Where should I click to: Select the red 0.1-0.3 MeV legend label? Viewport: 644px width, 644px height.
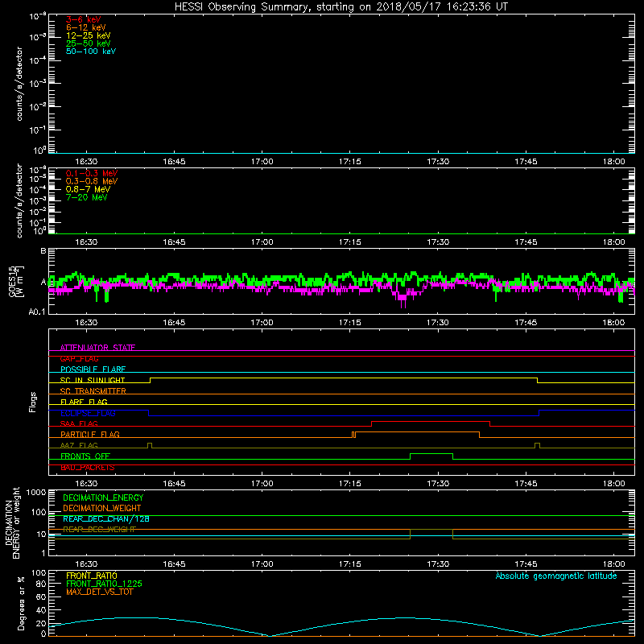(x=92, y=173)
